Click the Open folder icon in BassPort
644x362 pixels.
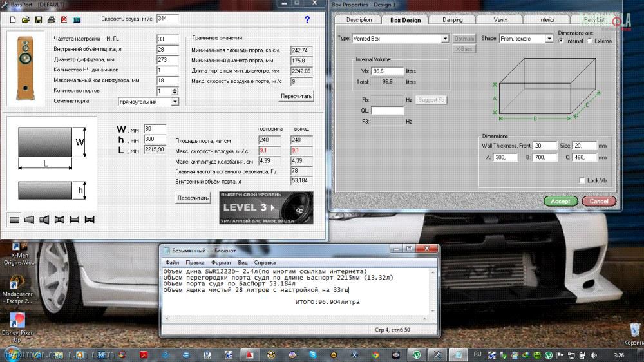tap(26, 20)
